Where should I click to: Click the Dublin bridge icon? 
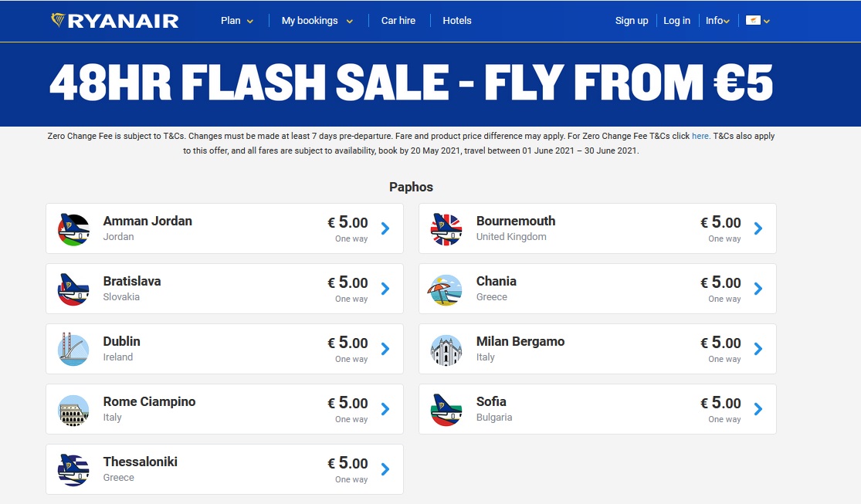[73, 350]
